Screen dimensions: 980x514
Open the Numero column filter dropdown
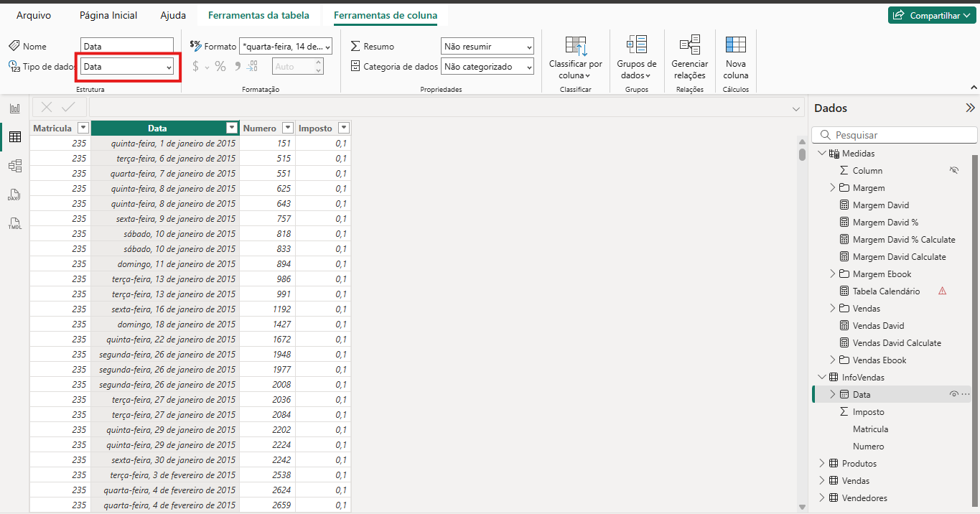[x=288, y=128]
